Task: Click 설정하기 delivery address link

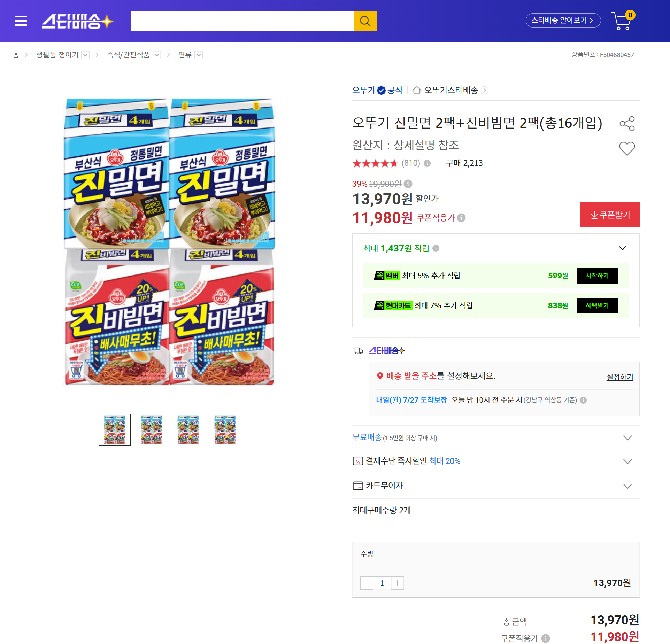Action: [x=619, y=377]
